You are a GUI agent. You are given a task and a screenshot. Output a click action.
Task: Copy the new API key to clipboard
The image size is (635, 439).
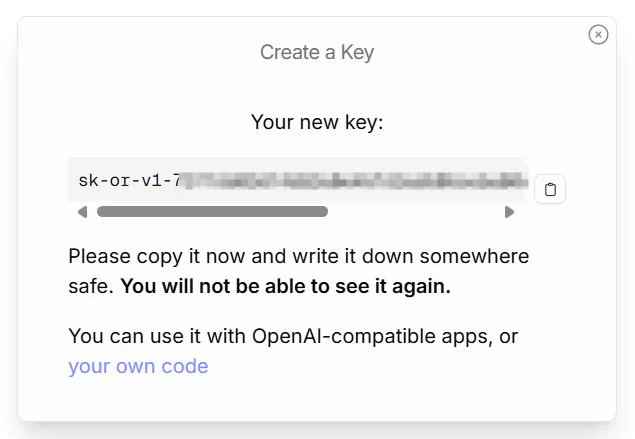(x=551, y=188)
